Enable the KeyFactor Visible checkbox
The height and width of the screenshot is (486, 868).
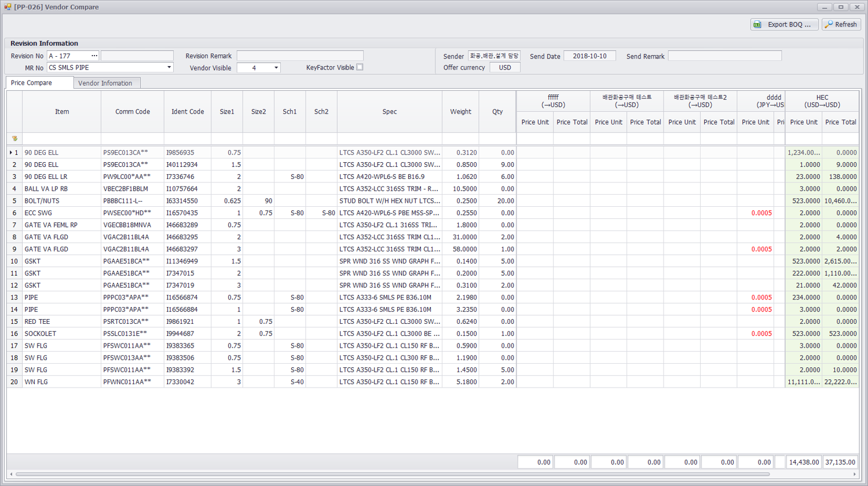point(360,67)
